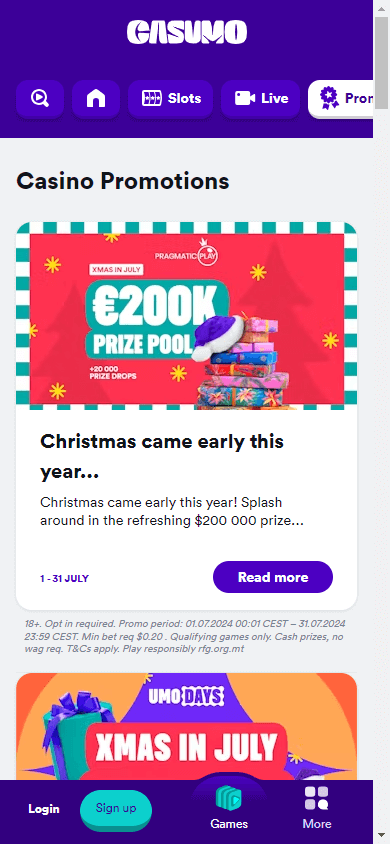The height and width of the screenshot is (844, 390).
Task: Go to the home icon
Action: tap(96, 99)
